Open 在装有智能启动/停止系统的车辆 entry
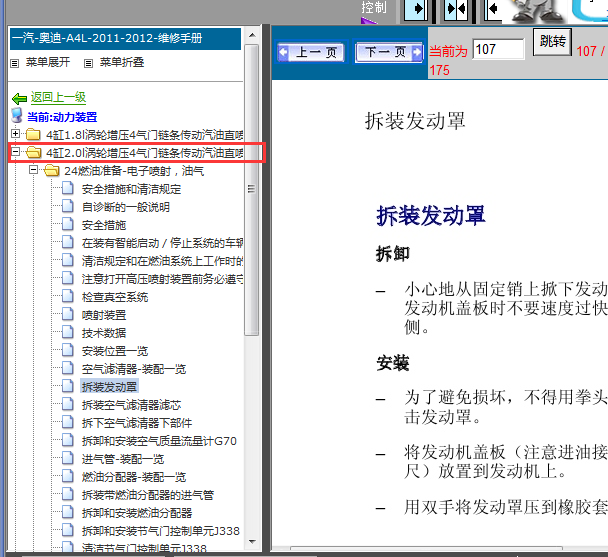 coord(162,243)
